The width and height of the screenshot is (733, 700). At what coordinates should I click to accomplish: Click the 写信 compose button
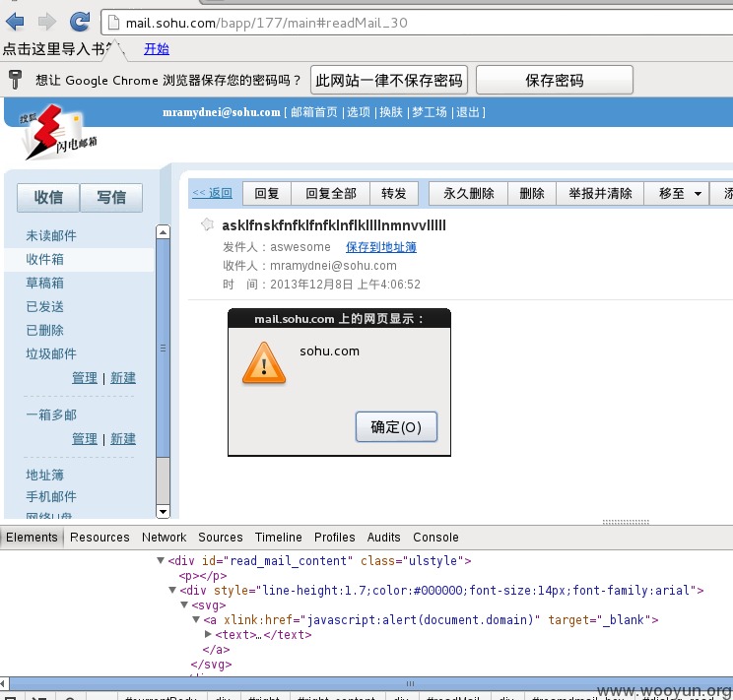click(x=111, y=197)
